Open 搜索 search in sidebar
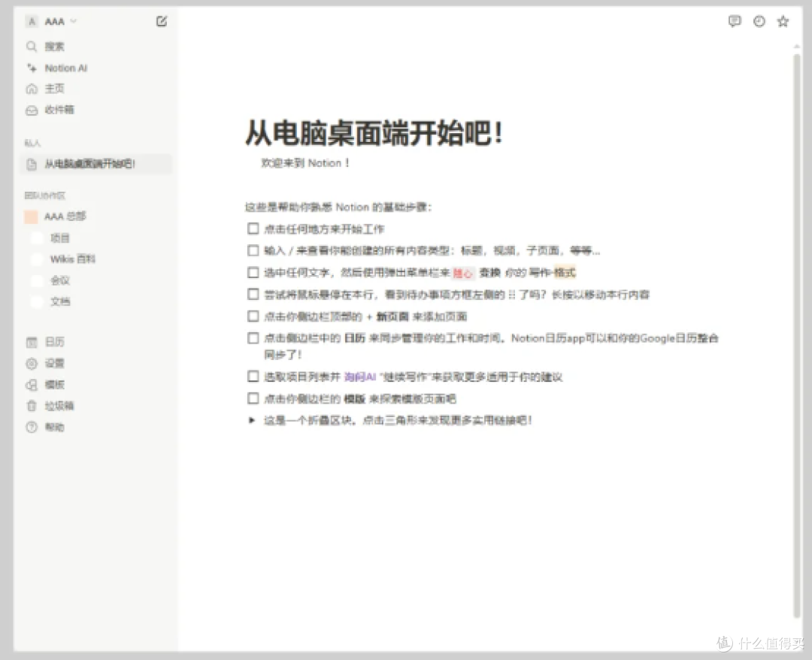This screenshot has width=812, height=660. click(54, 47)
